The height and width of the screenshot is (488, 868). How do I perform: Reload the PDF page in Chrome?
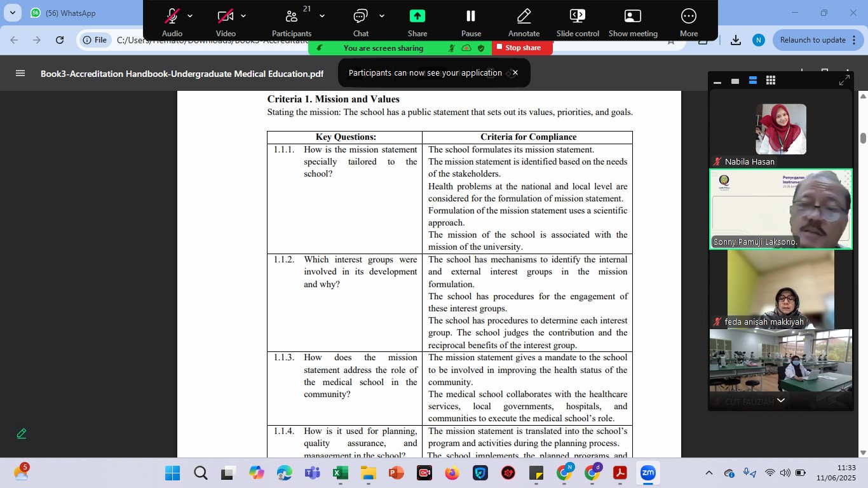point(60,40)
